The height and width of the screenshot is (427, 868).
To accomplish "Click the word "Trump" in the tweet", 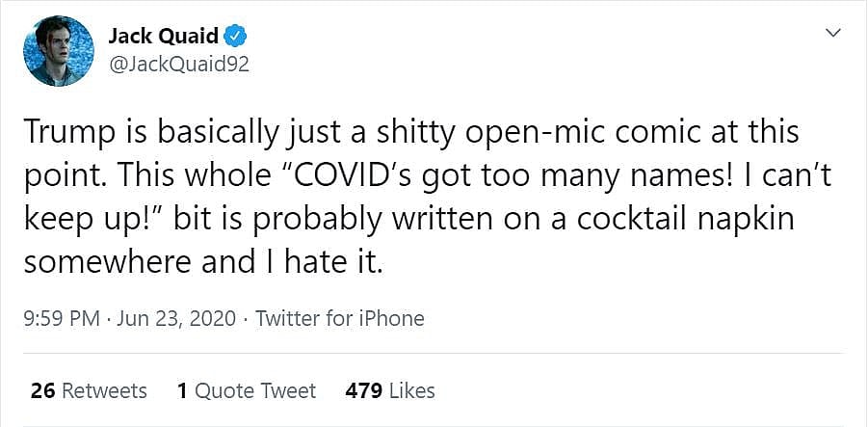I will 58,133.
